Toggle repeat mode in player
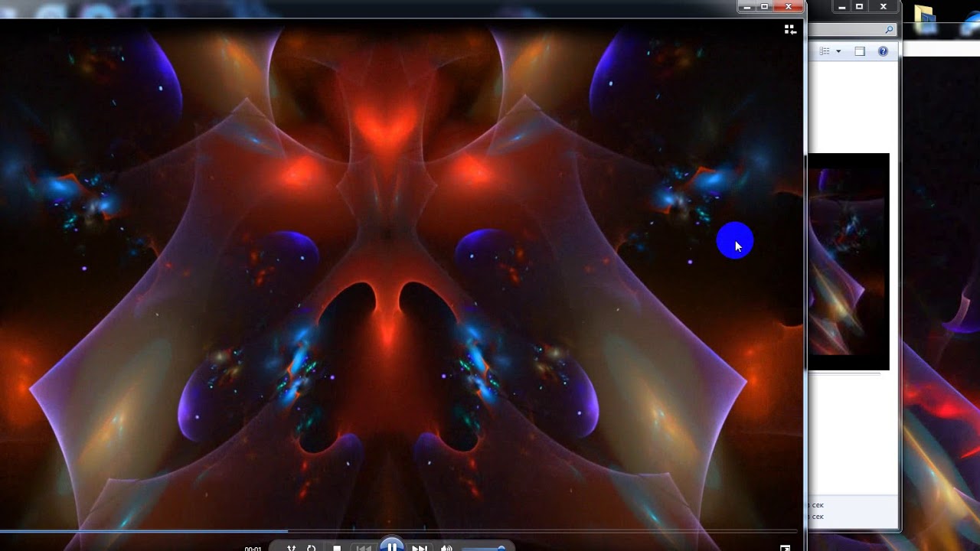This screenshot has width=980, height=551. click(x=312, y=549)
